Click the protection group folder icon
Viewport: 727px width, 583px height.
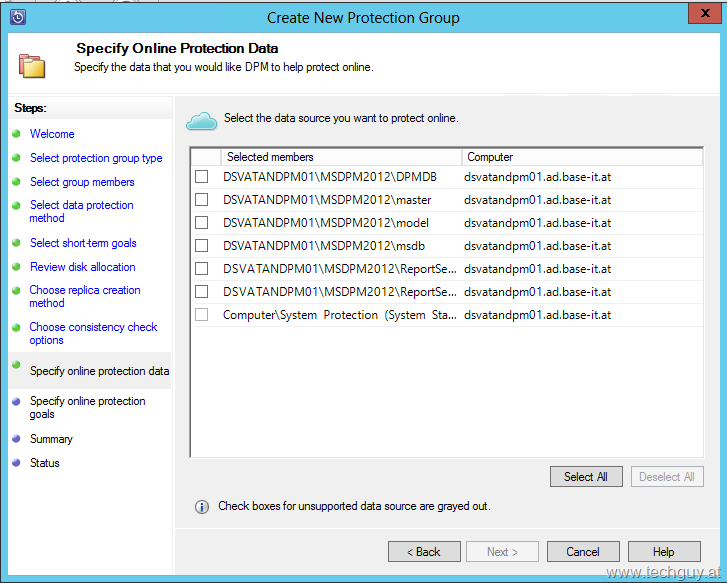click(x=32, y=65)
